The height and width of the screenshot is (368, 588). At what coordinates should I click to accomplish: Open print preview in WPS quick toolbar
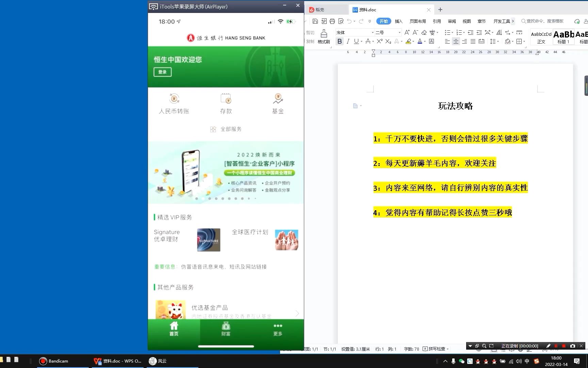click(341, 21)
